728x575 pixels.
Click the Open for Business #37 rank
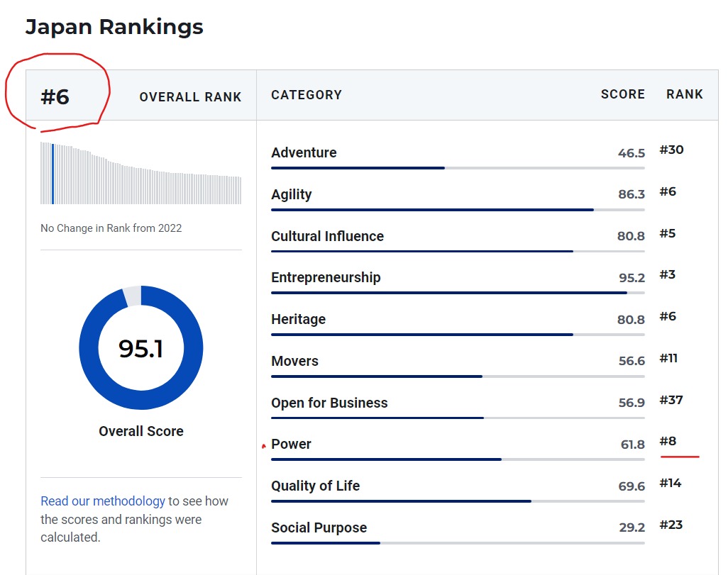671,400
